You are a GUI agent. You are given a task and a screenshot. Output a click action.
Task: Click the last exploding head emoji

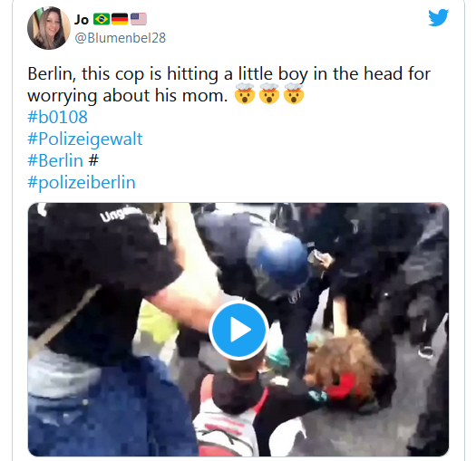[294, 93]
